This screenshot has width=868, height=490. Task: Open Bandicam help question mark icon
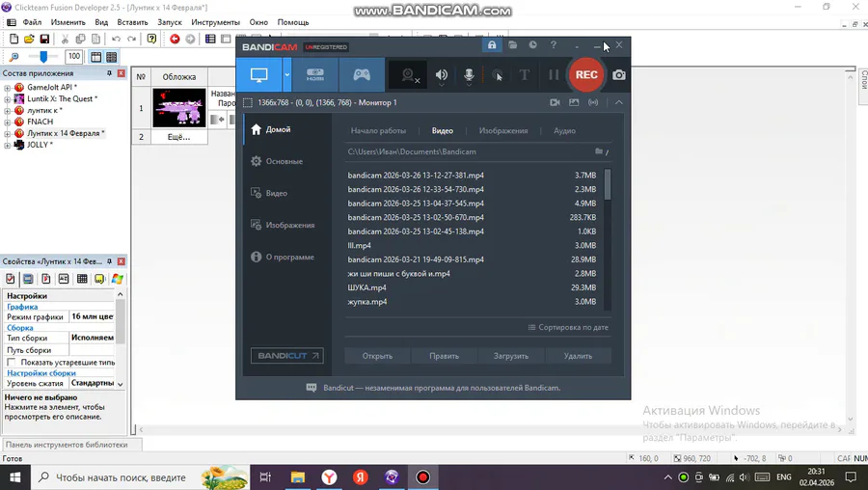[553, 44]
